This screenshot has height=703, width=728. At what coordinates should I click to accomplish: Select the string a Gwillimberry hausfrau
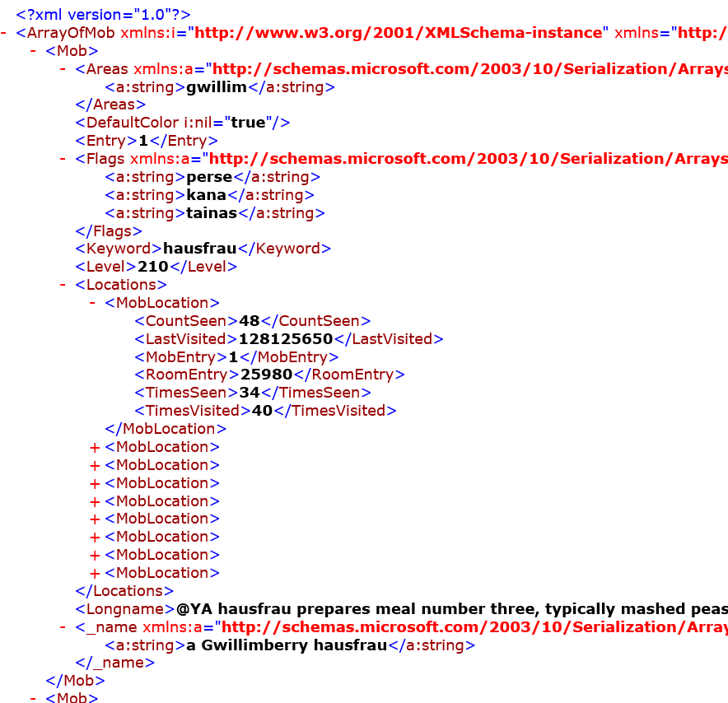pos(287,645)
